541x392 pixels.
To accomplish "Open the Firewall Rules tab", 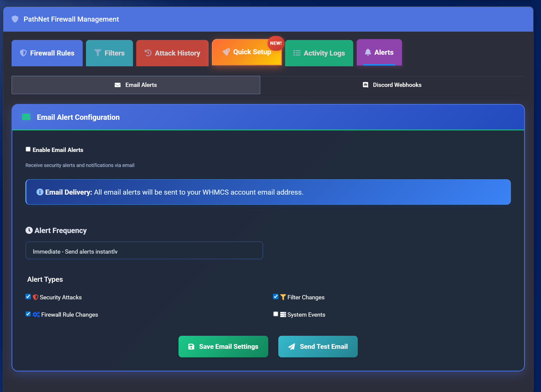I will coord(47,53).
